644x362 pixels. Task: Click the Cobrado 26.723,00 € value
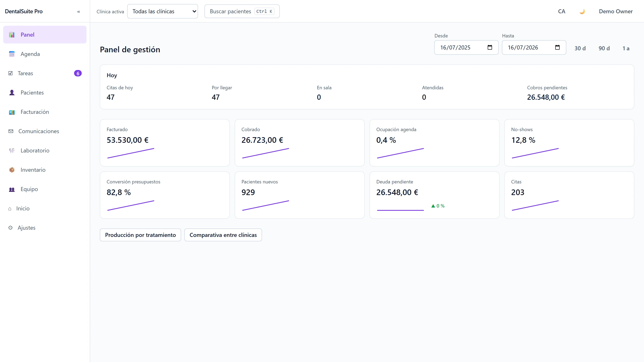262,140
